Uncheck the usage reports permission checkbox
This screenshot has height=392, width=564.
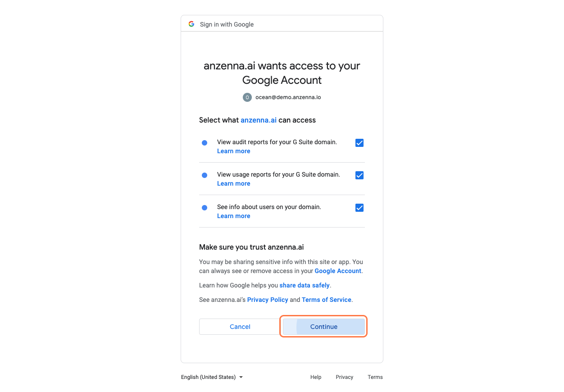(x=359, y=175)
